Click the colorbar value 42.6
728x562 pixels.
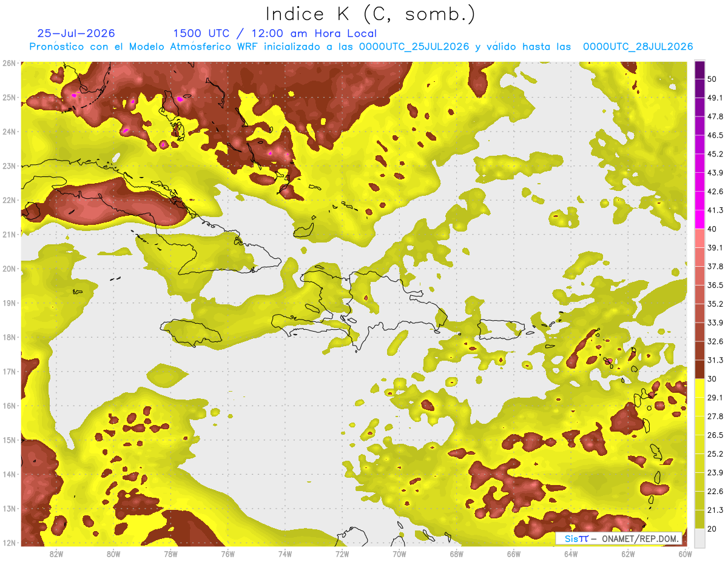(x=715, y=192)
